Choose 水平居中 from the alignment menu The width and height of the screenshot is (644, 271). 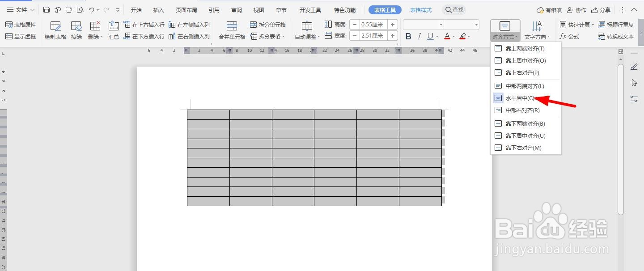(x=520, y=97)
